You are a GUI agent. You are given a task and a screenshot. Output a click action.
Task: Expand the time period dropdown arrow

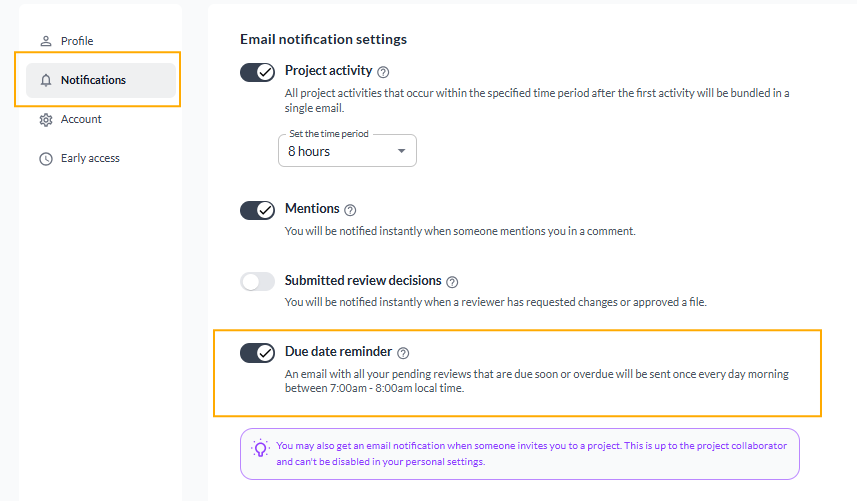click(x=401, y=151)
